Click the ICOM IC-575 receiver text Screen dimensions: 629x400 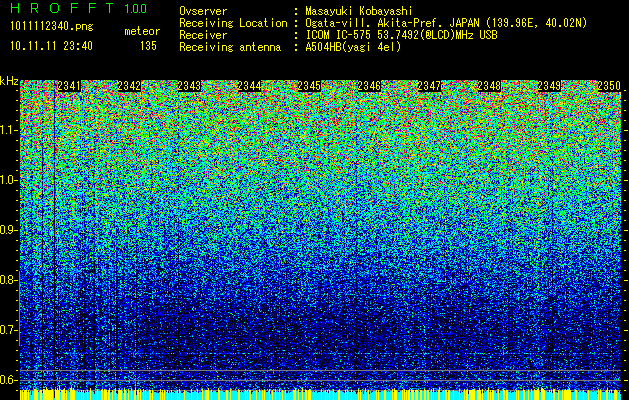tap(401, 35)
